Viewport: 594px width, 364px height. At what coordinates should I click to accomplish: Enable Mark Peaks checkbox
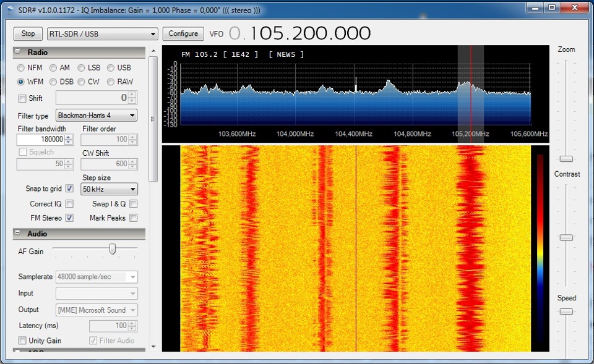134,218
